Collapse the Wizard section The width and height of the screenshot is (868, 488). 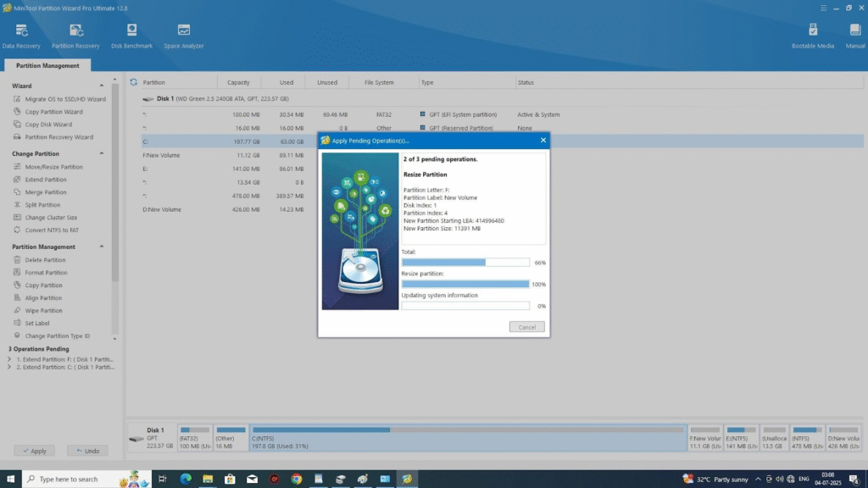(x=102, y=86)
